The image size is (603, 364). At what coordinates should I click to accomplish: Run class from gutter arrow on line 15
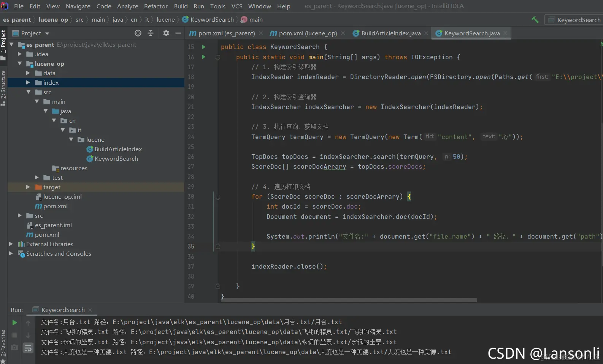click(x=204, y=47)
